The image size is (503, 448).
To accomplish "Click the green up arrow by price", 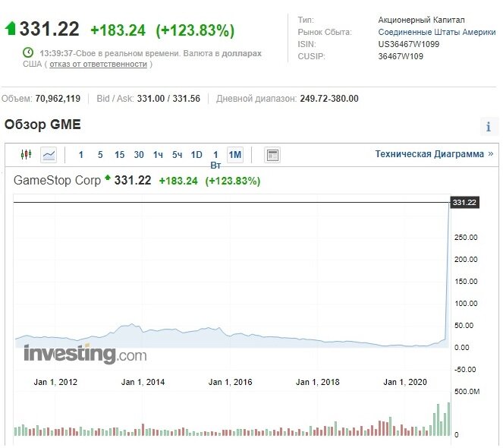I will pyautogui.click(x=10, y=29).
